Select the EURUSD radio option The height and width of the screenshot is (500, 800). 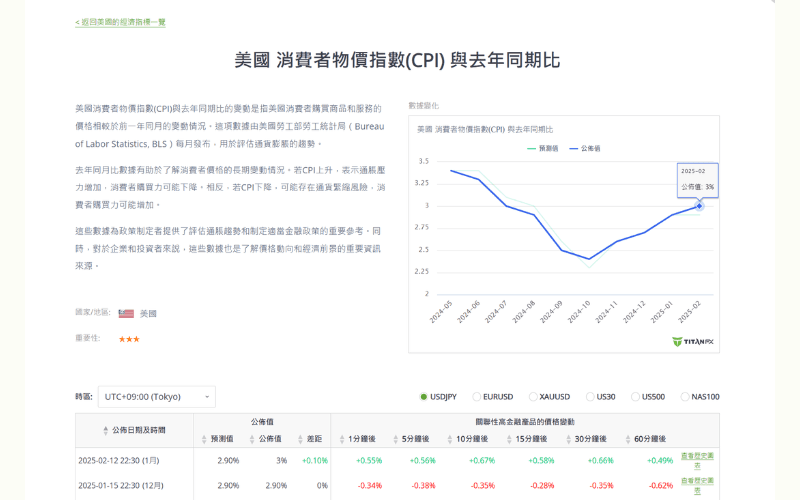coord(477,397)
